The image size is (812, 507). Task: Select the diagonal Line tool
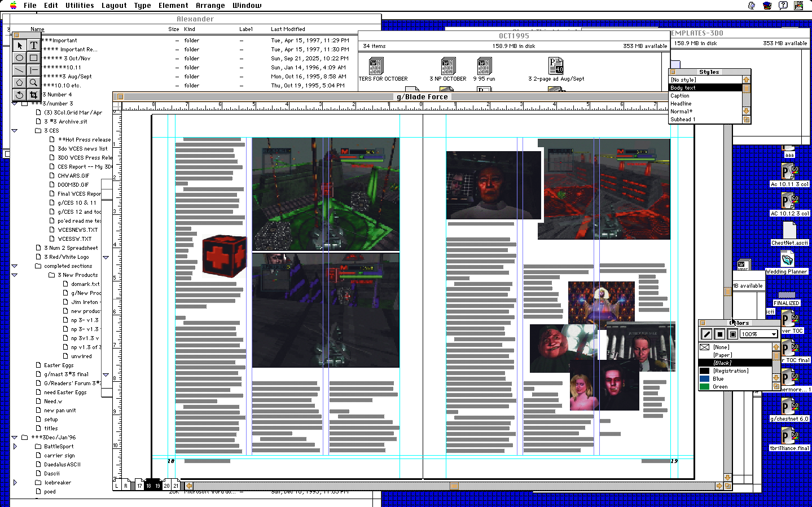20,70
